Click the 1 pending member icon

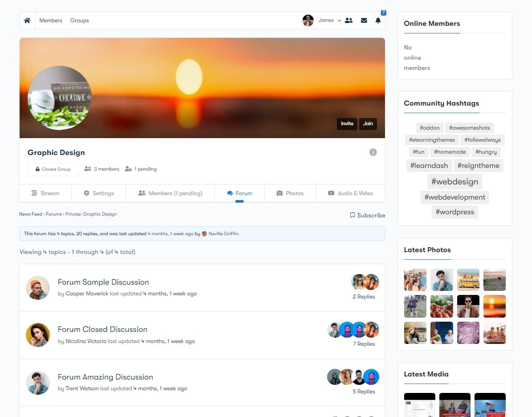pyautogui.click(x=128, y=168)
